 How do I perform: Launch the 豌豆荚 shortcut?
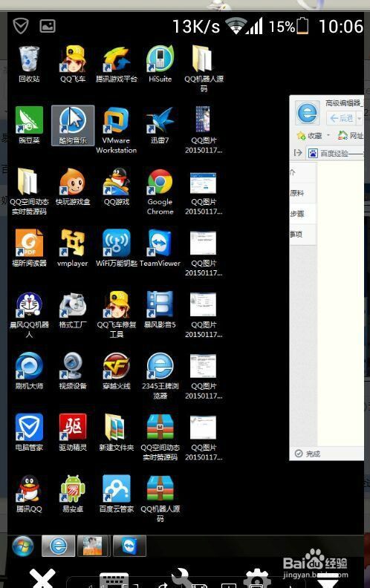tap(29, 125)
